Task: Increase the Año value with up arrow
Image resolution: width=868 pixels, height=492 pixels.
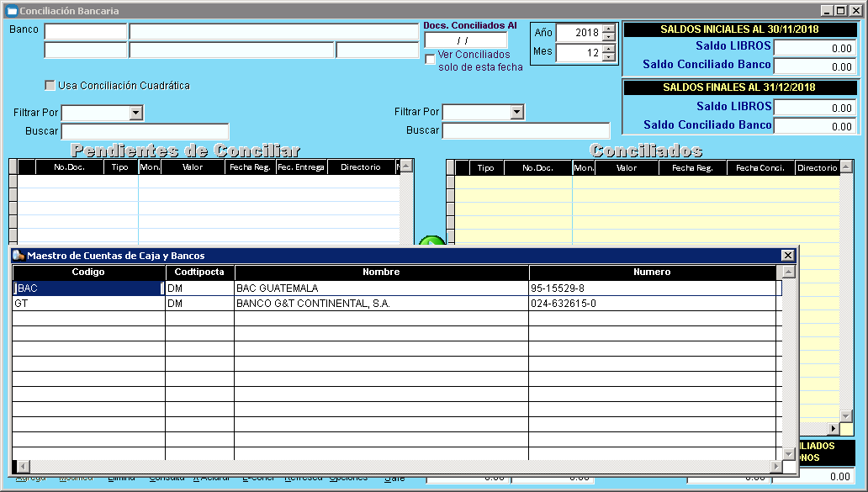Action: [609, 28]
